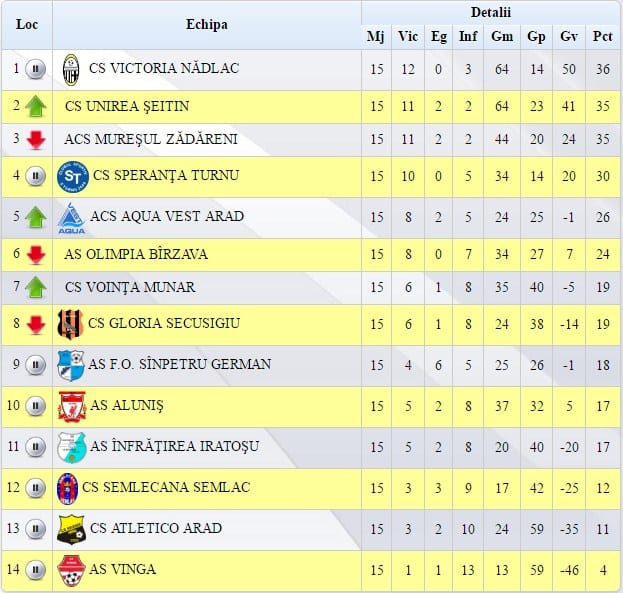Select the Echipa column header
Image resolution: width=623 pixels, height=593 pixels.
[207, 25]
